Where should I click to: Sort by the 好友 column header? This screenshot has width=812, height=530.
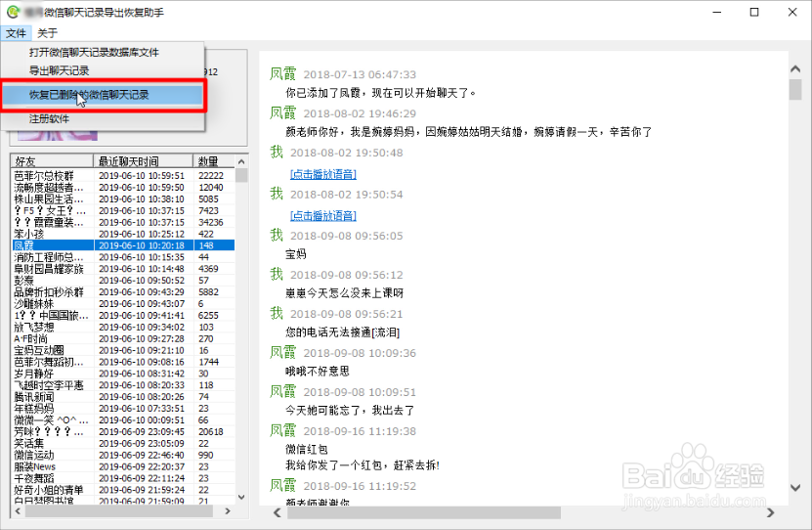52,161
